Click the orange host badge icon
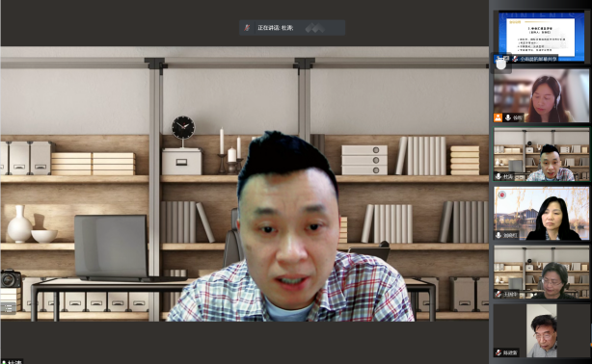This screenshot has width=592, height=364. 498,117
